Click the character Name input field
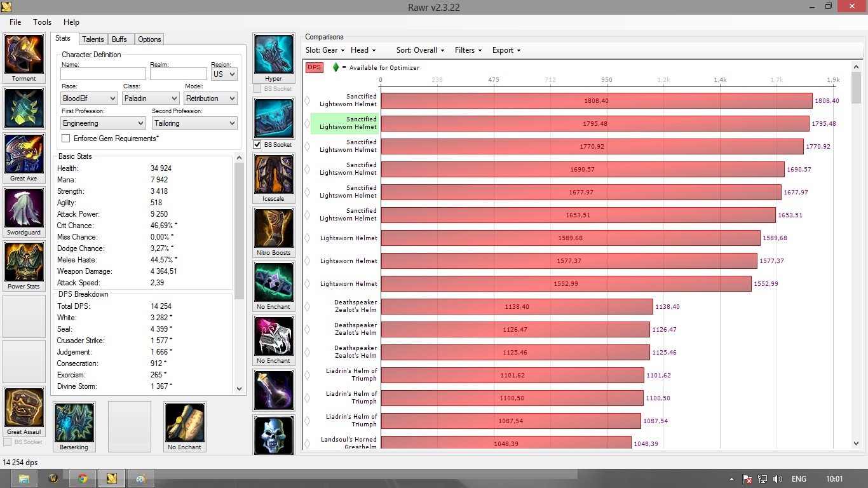The height and width of the screenshot is (488, 868). [103, 74]
